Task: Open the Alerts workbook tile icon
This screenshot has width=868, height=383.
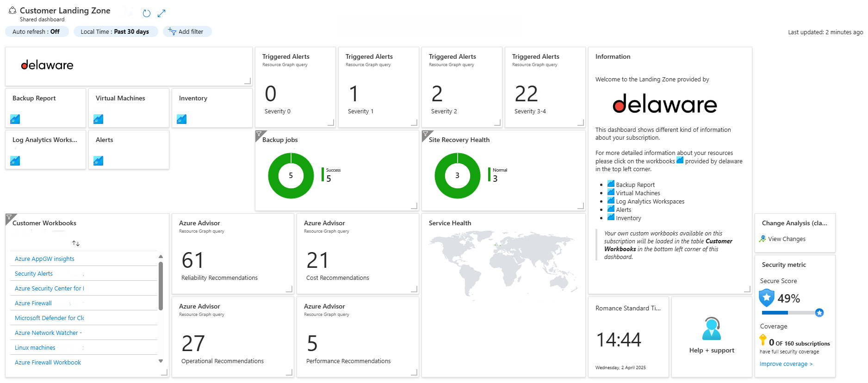Action: pyautogui.click(x=99, y=161)
